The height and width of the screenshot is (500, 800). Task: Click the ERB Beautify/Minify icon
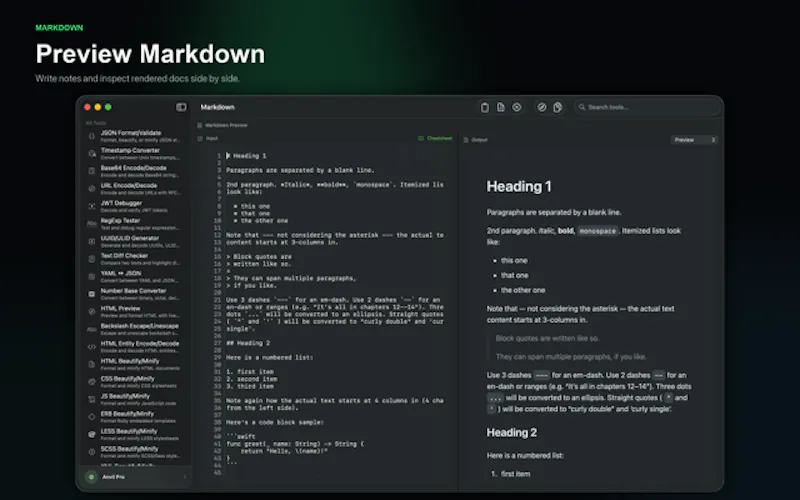pyautogui.click(x=92, y=417)
